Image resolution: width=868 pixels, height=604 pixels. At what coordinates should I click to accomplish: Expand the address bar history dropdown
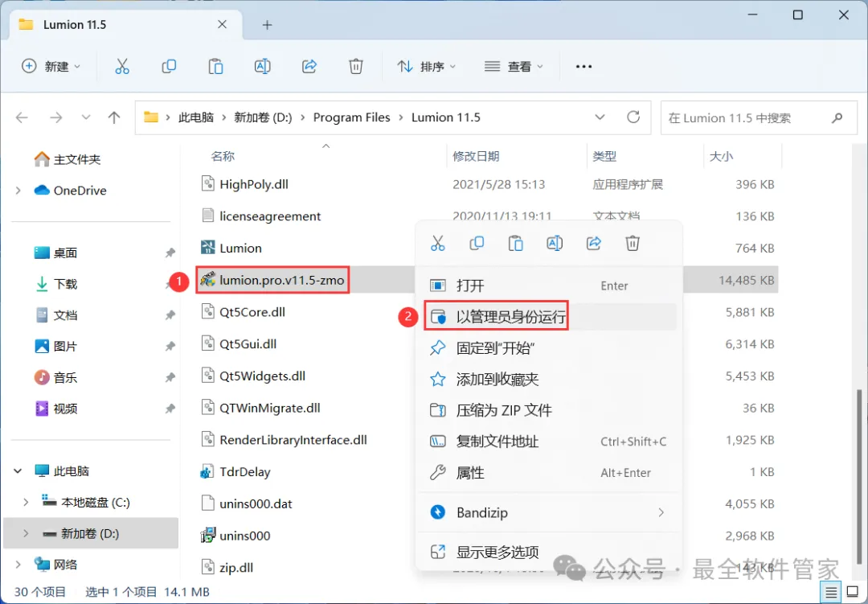(600, 117)
